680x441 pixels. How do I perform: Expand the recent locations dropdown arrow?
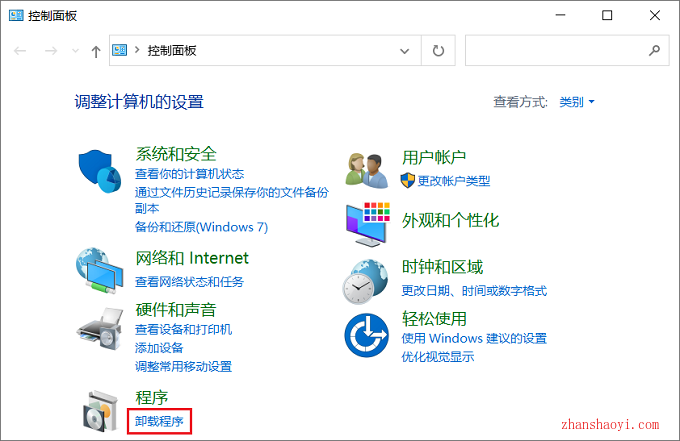[x=75, y=51]
